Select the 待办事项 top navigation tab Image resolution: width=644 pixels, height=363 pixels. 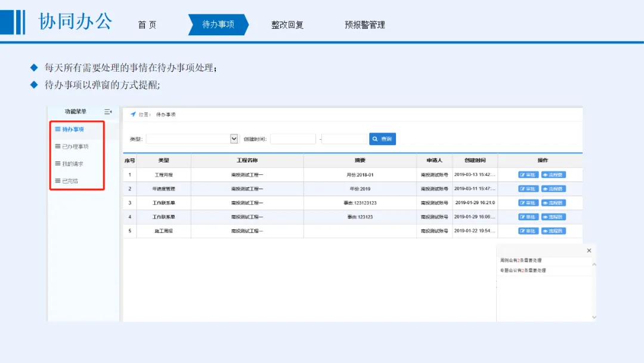(x=218, y=24)
